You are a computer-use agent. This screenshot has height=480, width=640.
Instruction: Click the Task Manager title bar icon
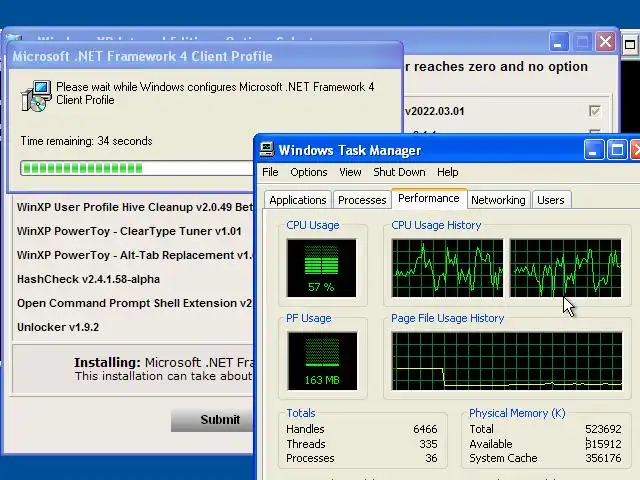pyautogui.click(x=267, y=150)
